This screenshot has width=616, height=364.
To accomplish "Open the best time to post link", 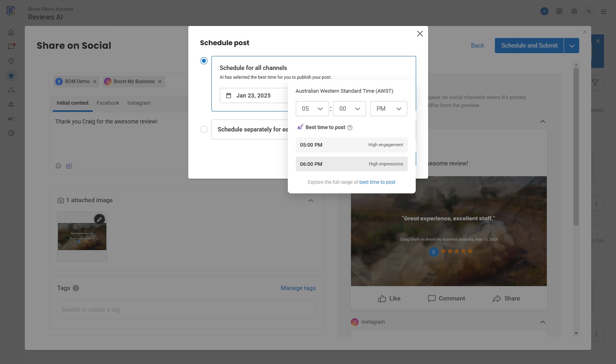I will pos(377,182).
